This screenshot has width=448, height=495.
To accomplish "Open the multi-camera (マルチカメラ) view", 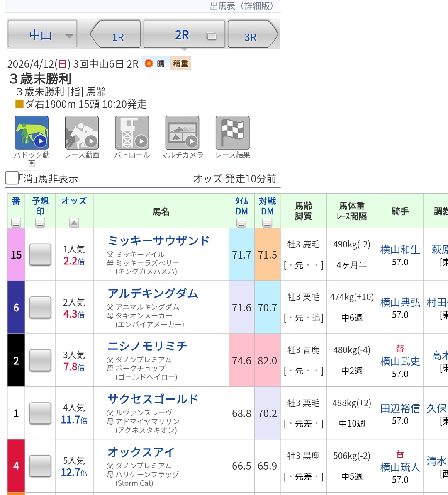I will click(x=182, y=133).
